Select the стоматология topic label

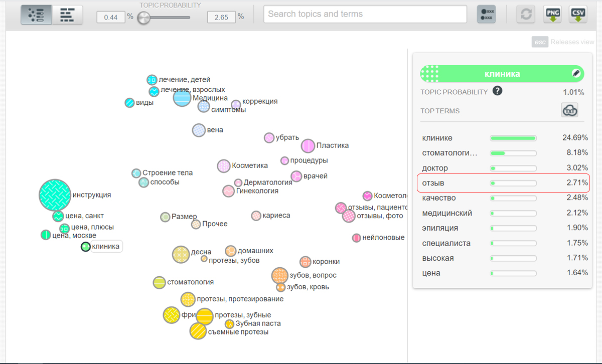tap(190, 282)
